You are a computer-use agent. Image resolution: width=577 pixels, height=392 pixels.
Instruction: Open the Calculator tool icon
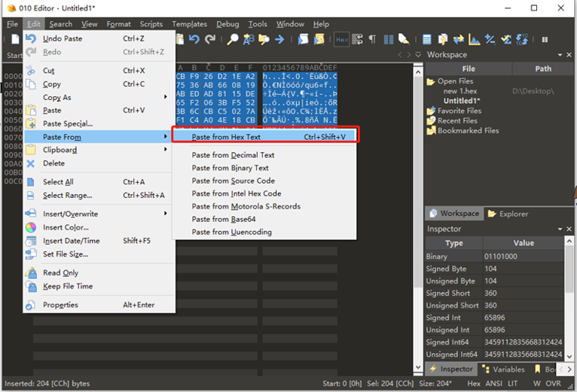tap(427, 39)
